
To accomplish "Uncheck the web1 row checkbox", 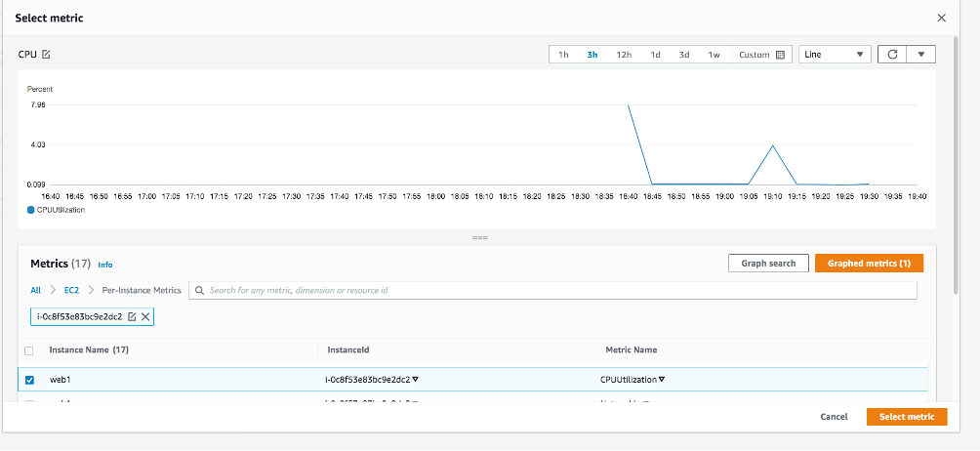I will [x=29, y=380].
